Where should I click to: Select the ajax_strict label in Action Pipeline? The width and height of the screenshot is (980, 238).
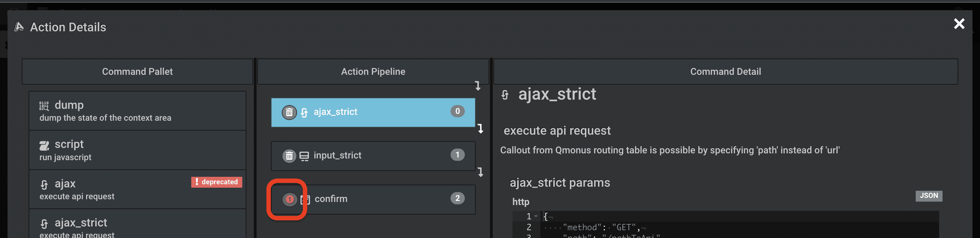coord(335,112)
